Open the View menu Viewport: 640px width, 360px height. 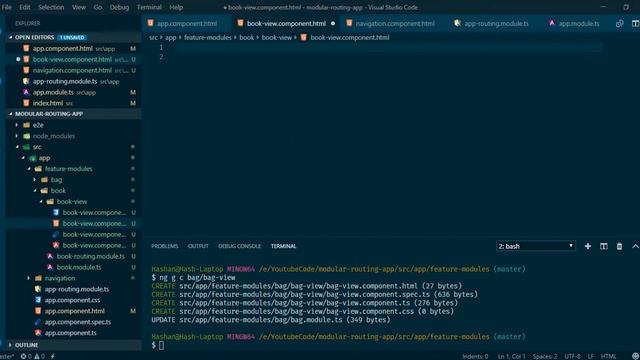tap(79, 7)
